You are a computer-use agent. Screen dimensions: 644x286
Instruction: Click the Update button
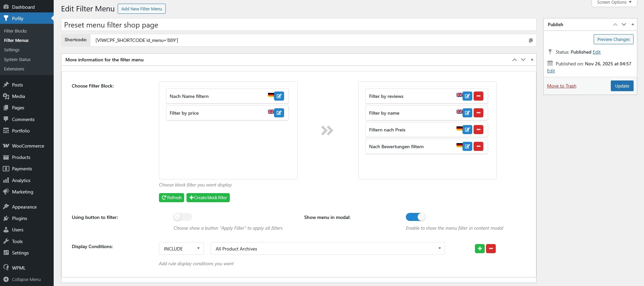tap(622, 86)
